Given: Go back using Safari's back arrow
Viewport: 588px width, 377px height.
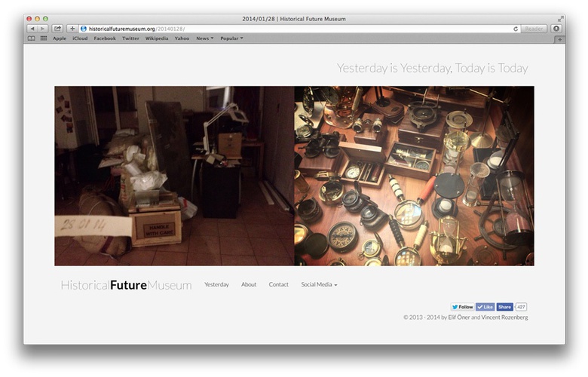Looking at the screenshot, I should (x=32, y=29).
